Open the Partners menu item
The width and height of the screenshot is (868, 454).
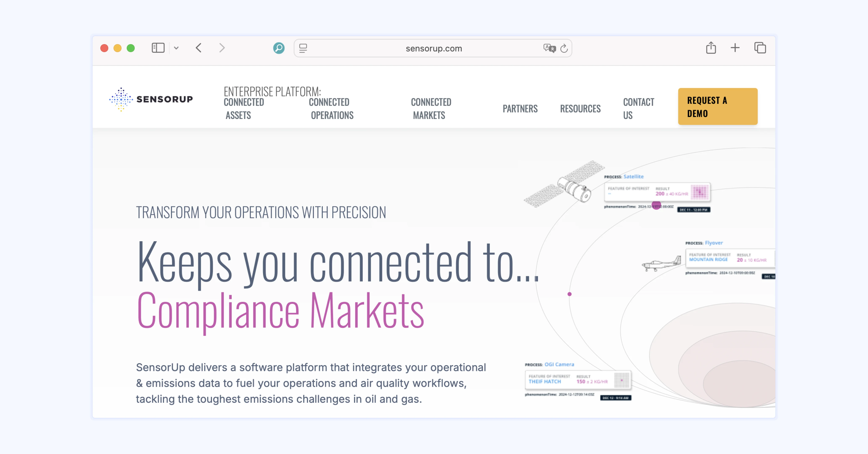[x=520, y=109]
